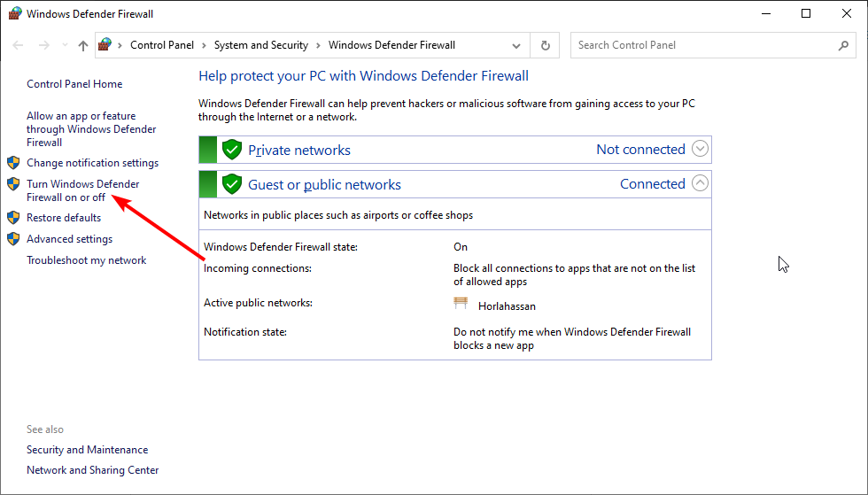This screenshot has width=868, height=495.
Task: Open Turn Windows Defender Firewall on or off
Action: click(x=82, y=190)
